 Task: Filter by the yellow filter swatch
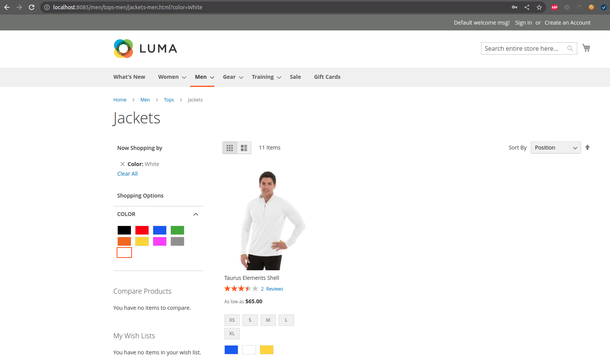tap(142, 241)
